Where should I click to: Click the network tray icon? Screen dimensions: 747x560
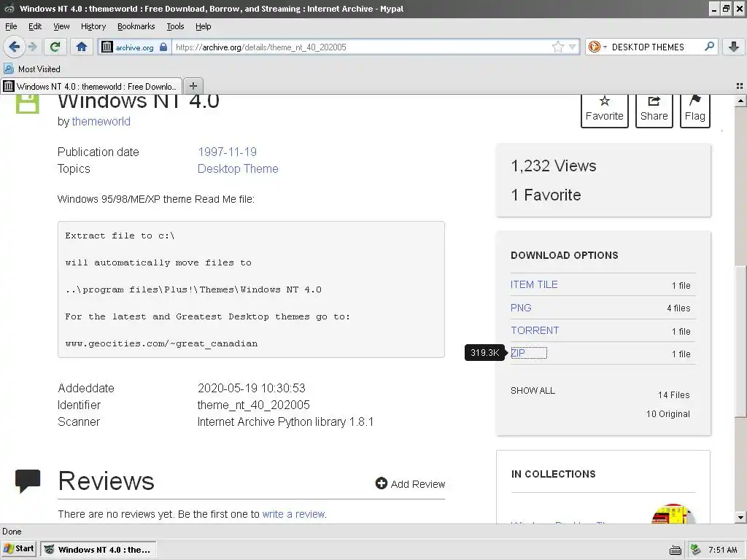[695, 550]
